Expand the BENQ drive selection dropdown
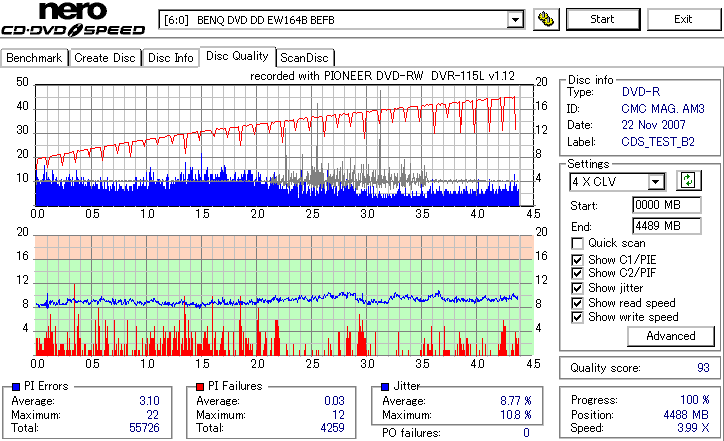Image resolution: width=724 pixels, height=441 pixels. tap(515, 20)
